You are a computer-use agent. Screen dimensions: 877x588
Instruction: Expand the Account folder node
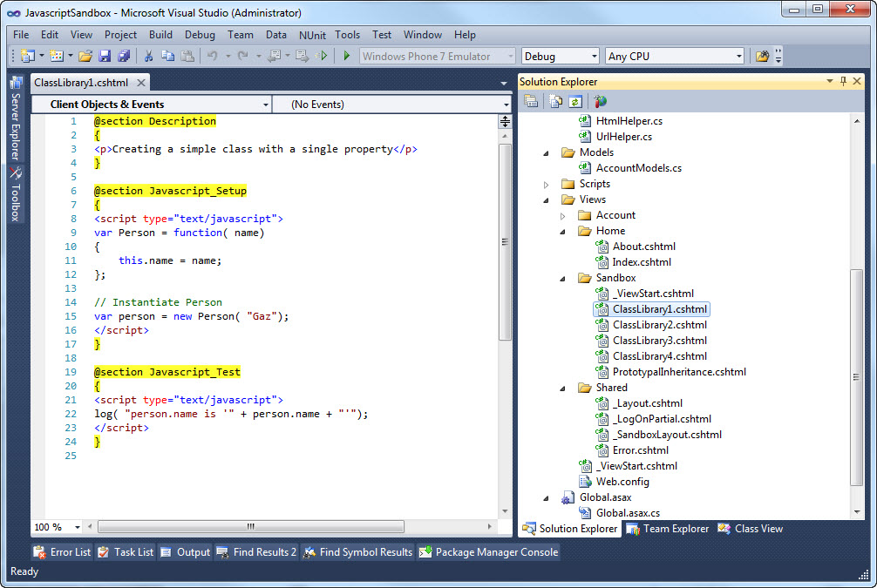pos(562,216)
